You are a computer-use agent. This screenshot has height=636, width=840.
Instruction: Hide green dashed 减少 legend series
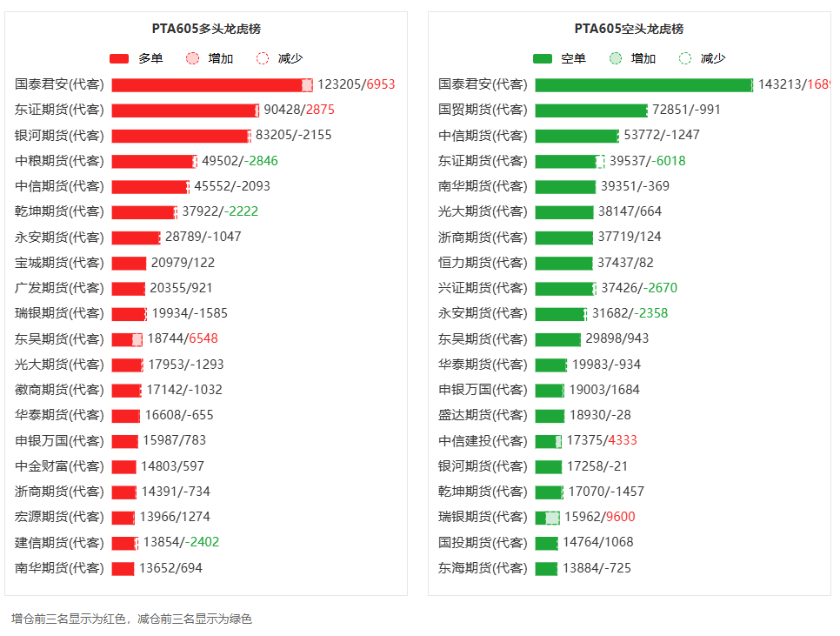coord(685,58)
